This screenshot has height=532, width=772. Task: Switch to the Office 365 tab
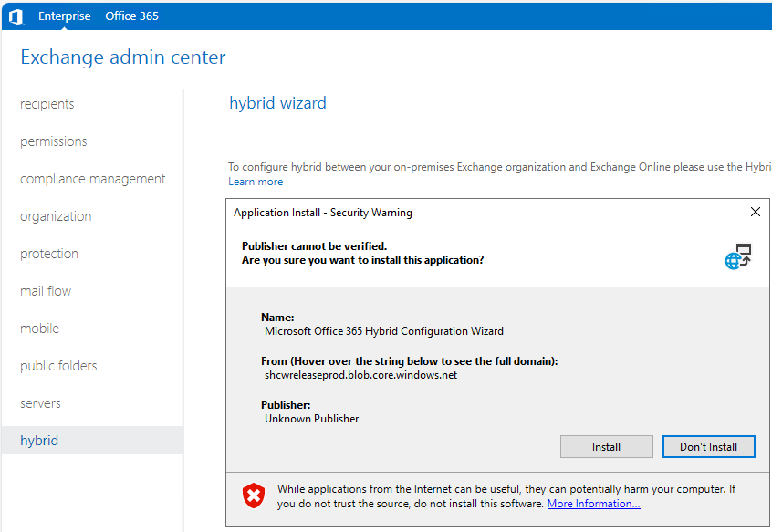click(x=132, y=16)
